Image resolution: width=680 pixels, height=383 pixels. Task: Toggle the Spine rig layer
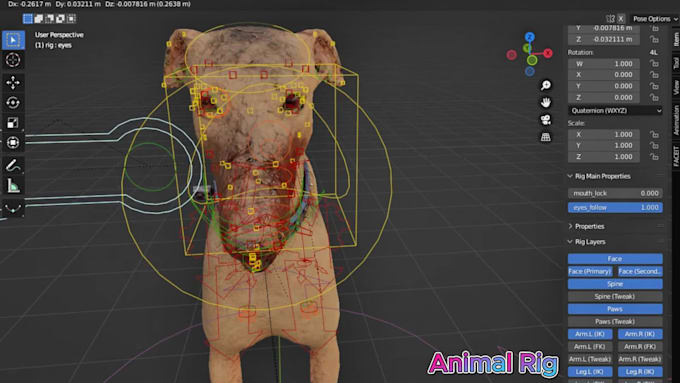click(615, 284)
